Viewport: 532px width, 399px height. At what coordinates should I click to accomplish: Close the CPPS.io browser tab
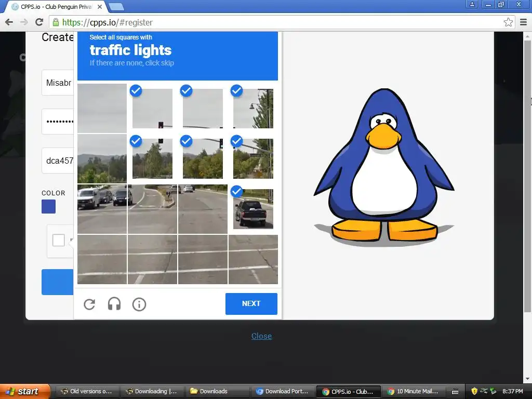pos(100,7)
